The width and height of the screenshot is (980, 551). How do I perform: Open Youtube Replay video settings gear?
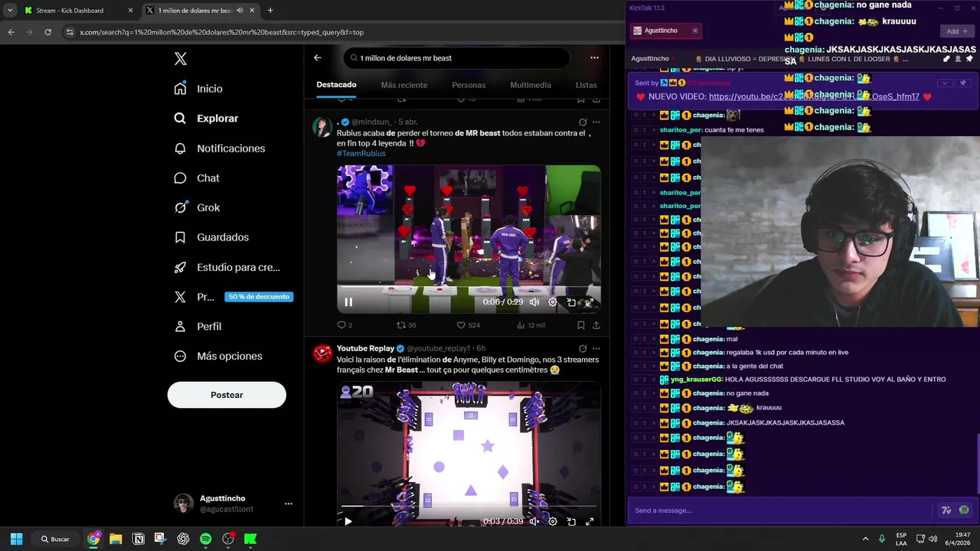coord(553,521)
